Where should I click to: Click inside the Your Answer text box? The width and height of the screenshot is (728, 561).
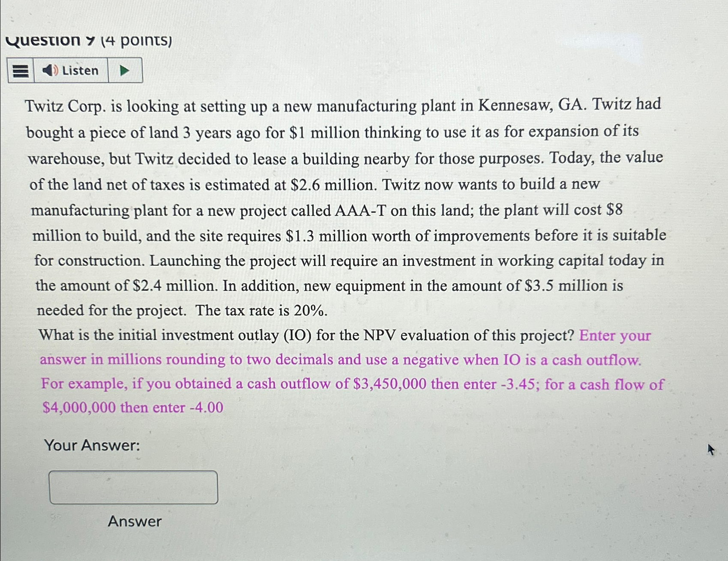tap(134, 487)
